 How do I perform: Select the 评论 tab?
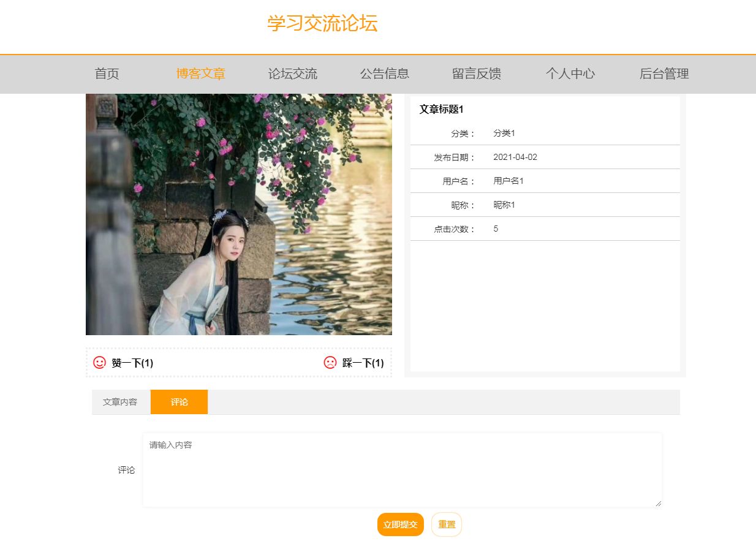pyautogui.click(x=180, y=402)
